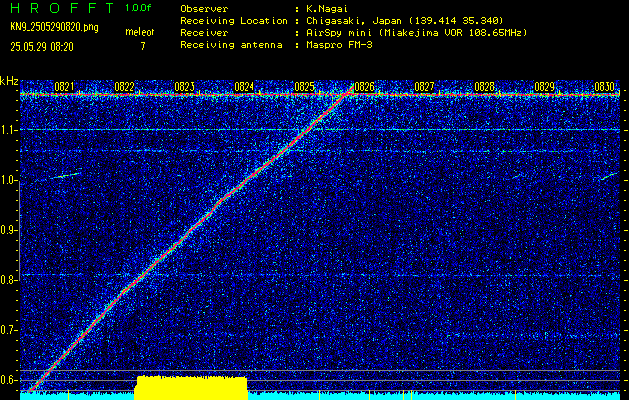Click the 0821 time marker

tap(64, 87)
